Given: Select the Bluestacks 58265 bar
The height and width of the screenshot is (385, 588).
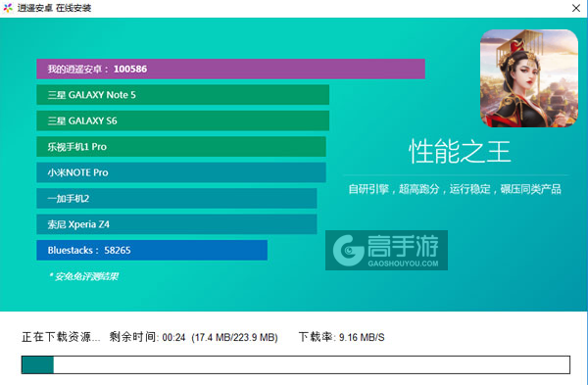Looking at the screenshot, I should (x=152, y=250).
